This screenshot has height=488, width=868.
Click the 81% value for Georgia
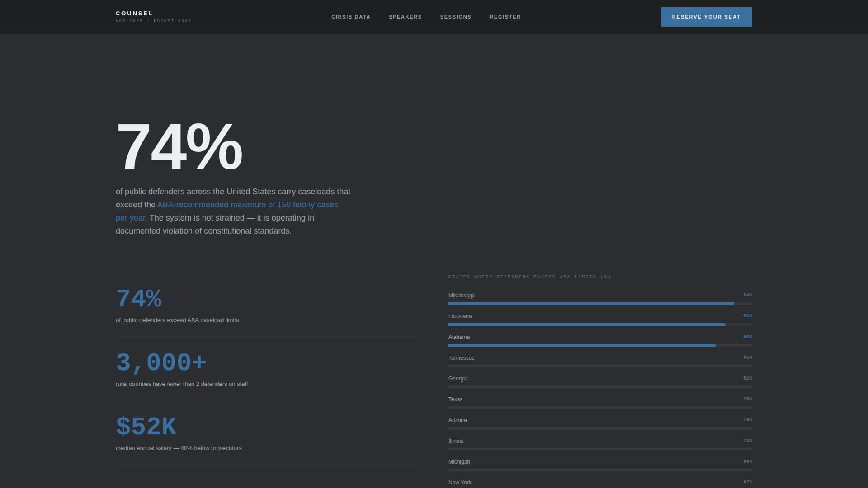pyautogui.click(x=748, y=378)
